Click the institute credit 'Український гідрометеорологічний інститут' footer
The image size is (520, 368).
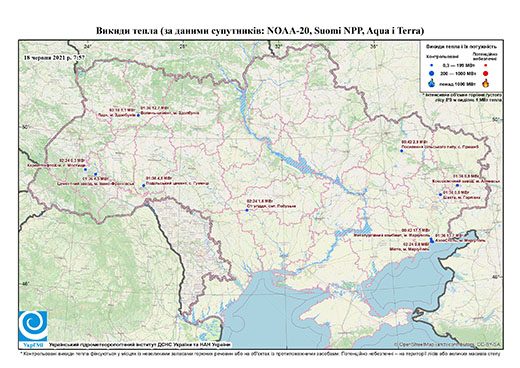coord(140,345)
